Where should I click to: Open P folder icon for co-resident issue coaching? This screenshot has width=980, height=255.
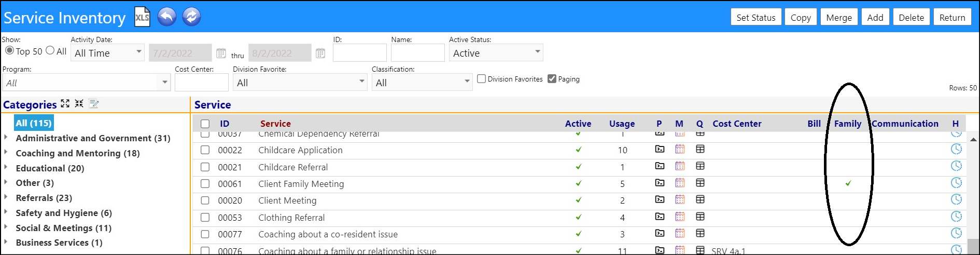tap(660, 233)
